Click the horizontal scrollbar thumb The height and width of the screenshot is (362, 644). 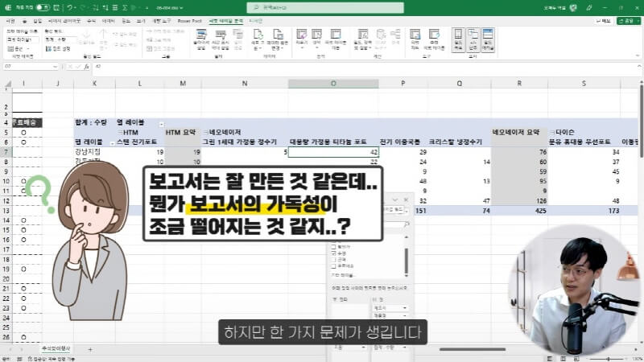coord(473,349)
